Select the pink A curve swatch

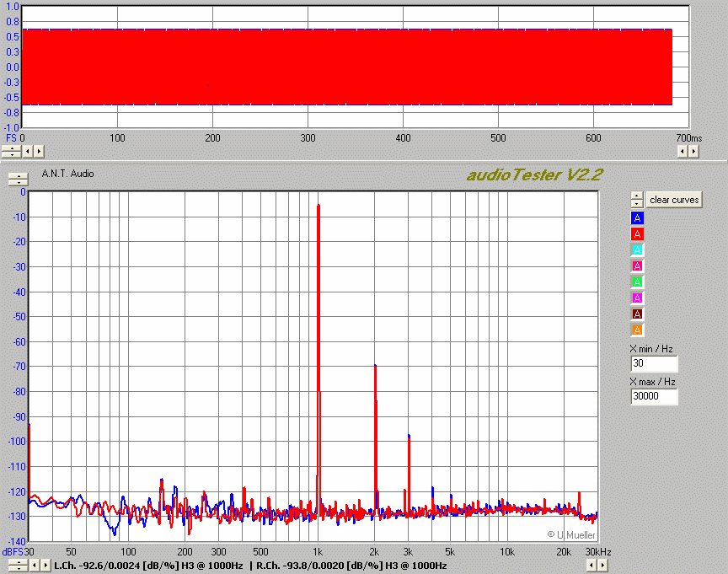pos(637,266)
